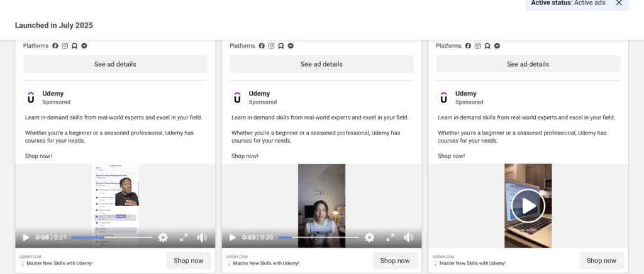Image resolution: width=644 pixels, height=274 pixels.
Task: Click Master New Skills headline under the 0:21 video
Action: (x=56, y=263)
